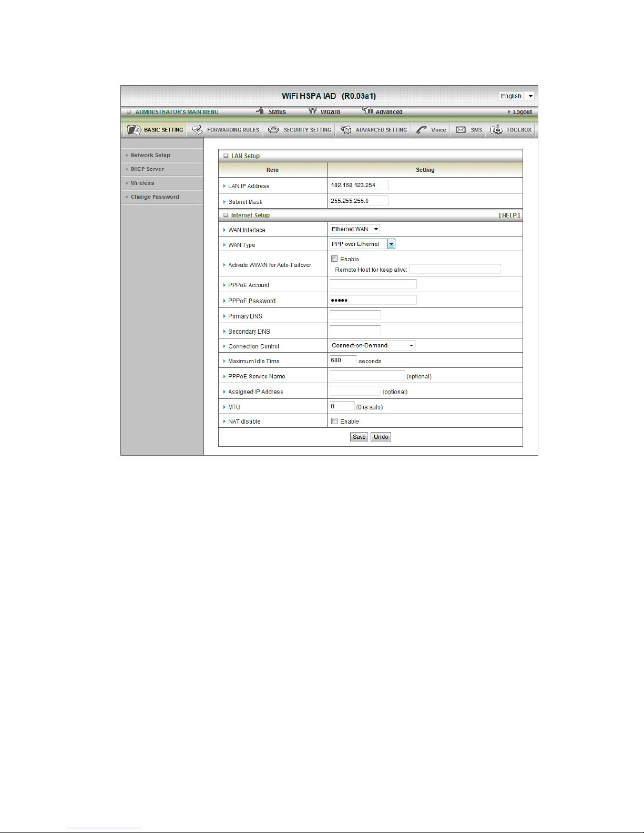Click the LAN IP Address field
644x833 pixels.
click(359, 185)
